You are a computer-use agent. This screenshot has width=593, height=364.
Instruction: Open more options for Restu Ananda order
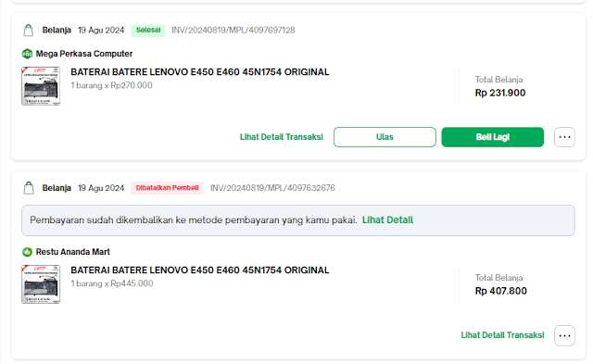pyautogui.click(x=564, y=335)
